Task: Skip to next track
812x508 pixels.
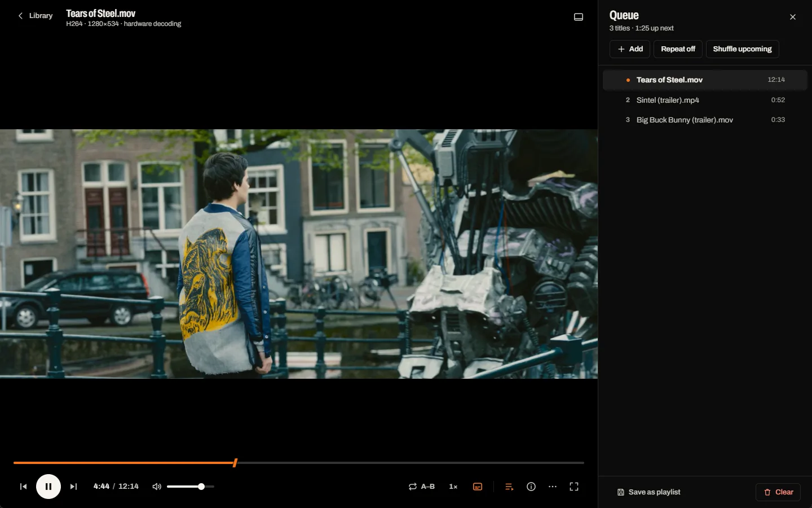Action: click(x=73, y=487)
